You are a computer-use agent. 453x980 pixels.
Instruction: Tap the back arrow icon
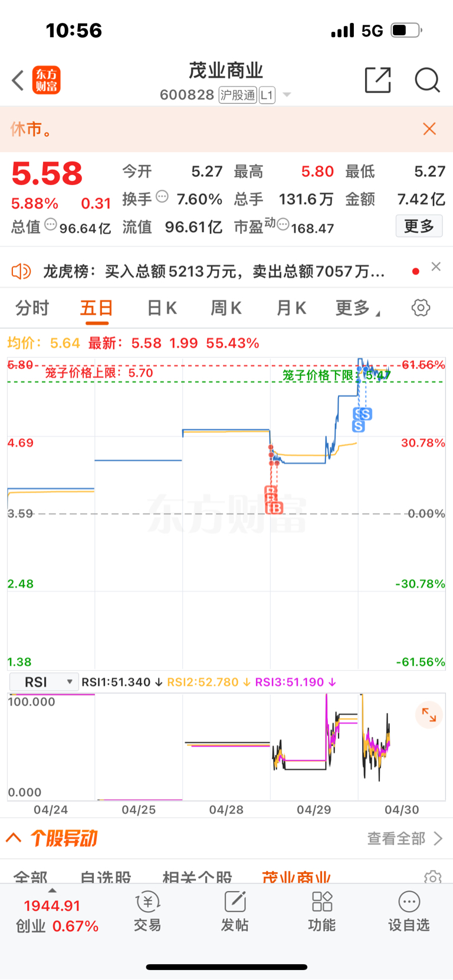18,80
